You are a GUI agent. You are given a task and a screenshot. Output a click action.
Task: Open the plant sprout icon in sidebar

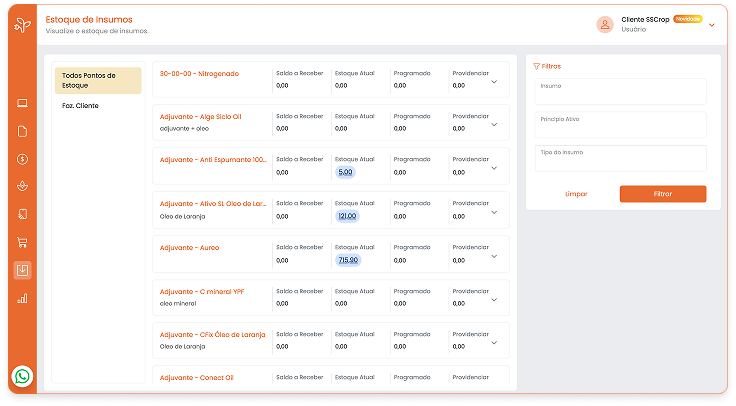coord(22,186)
